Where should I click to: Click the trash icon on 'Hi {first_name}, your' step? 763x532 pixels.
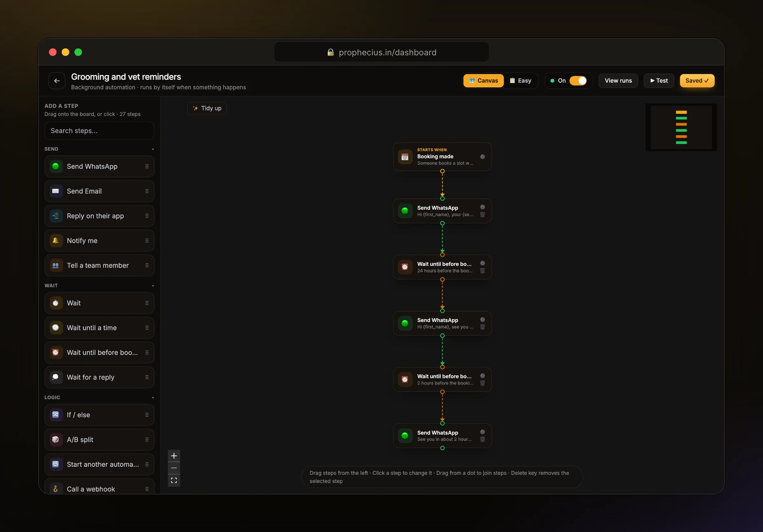click(x=483, y=215)
